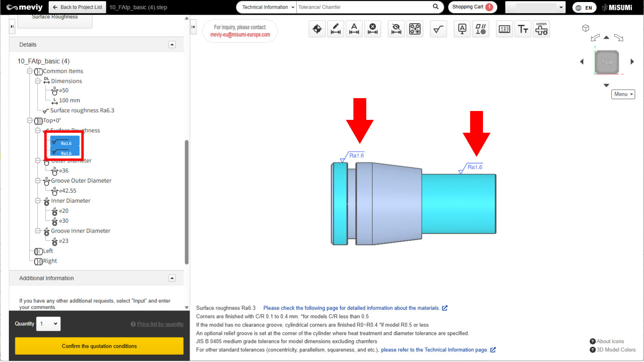Click the 6VIEWS download icon
Image resolution: width=644 pixels, height=362 pixels.
pos(541,29)
